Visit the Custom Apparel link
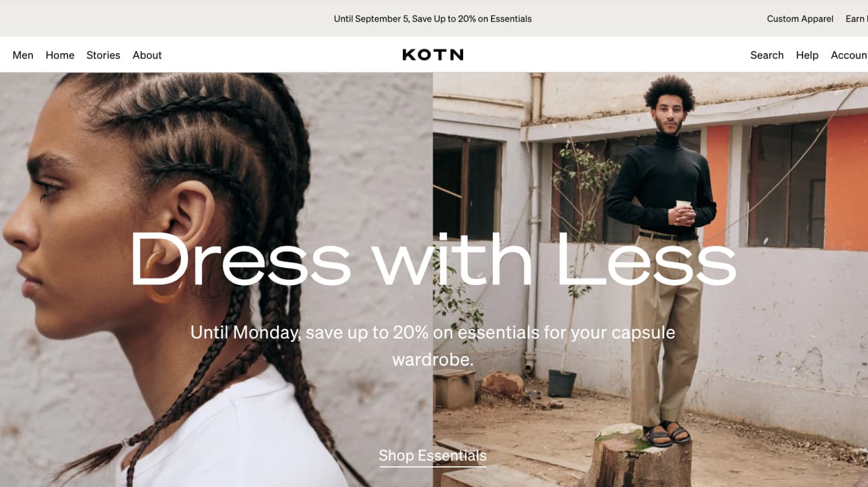 (800, 19)
